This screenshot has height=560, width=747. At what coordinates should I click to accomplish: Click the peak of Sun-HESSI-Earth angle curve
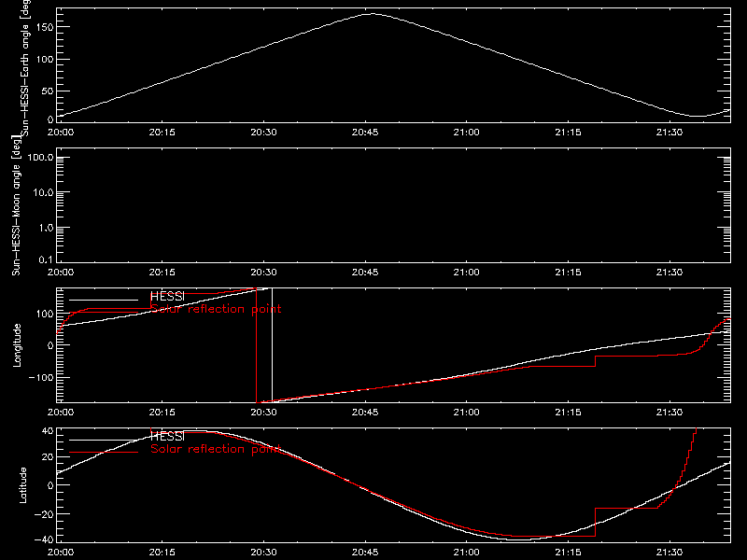coord(372,14)
